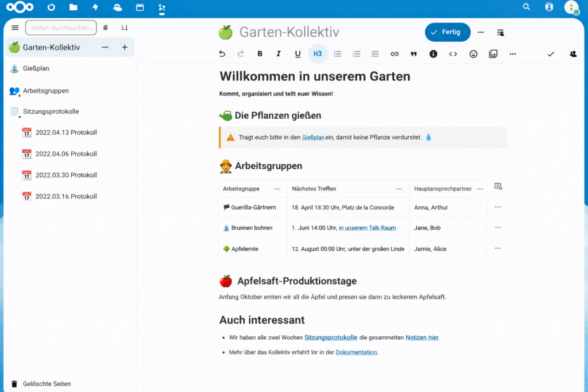Toggle bold formatting in the editor toolbar
The width and height of the screenshot is (588, 392).
tap(260, 53)
